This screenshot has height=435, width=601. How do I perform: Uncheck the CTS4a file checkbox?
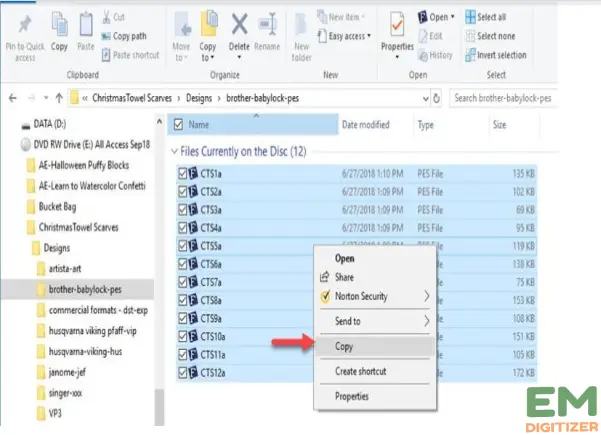click(x=183, y=228)
